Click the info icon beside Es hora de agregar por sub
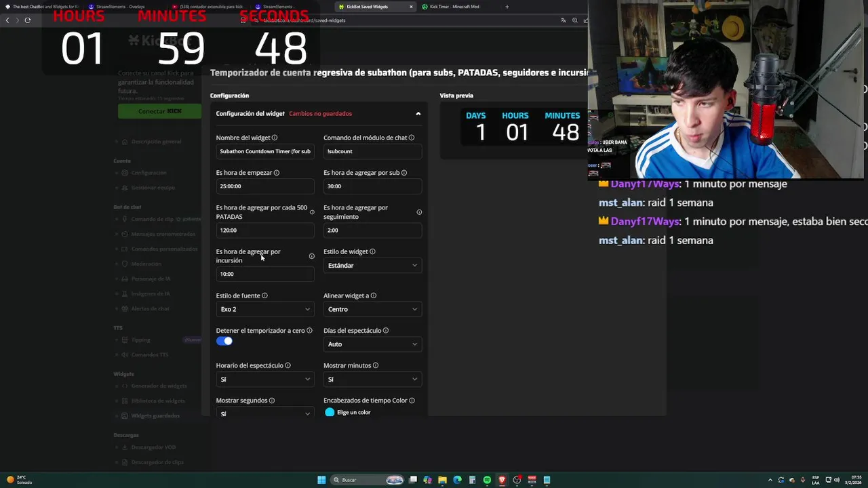 click(404, 173)
